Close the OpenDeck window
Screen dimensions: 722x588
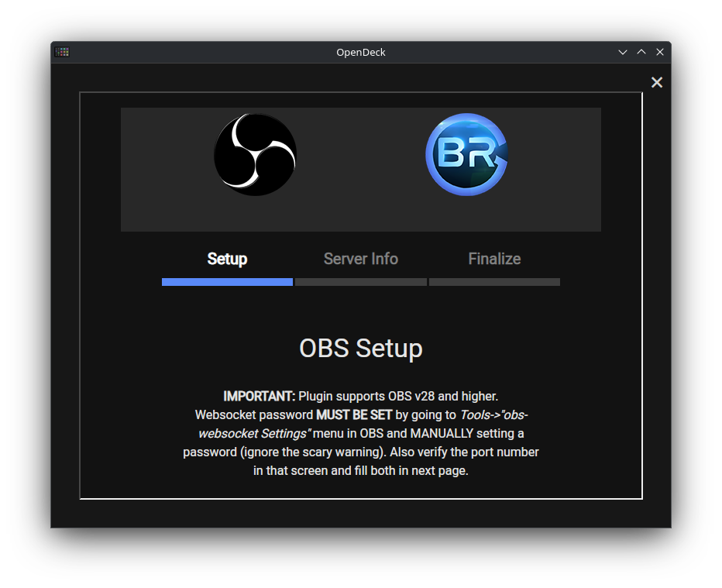click(660, 52)
